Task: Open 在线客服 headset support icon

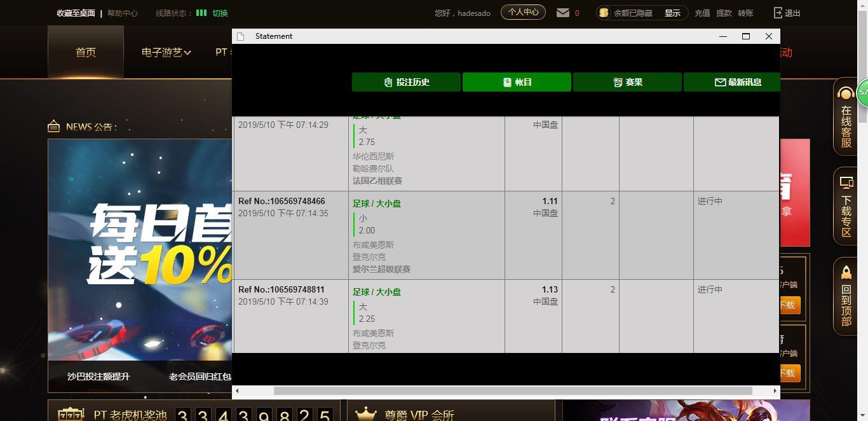Action: click(846, 95)
